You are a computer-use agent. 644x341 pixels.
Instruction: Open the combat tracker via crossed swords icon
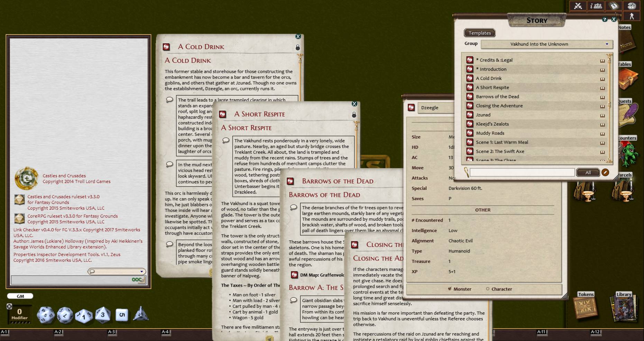(x=578, y=6)
